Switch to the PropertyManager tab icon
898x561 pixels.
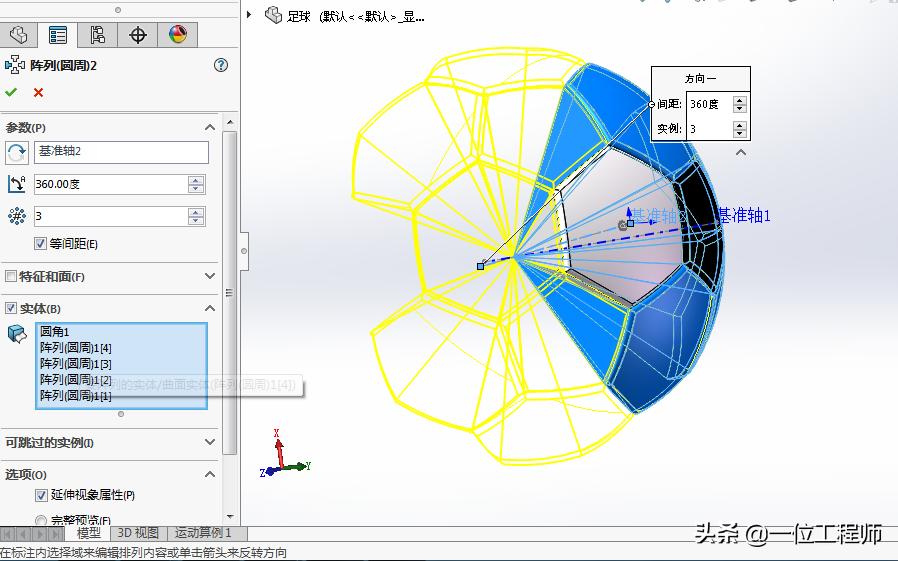[58, 36]
